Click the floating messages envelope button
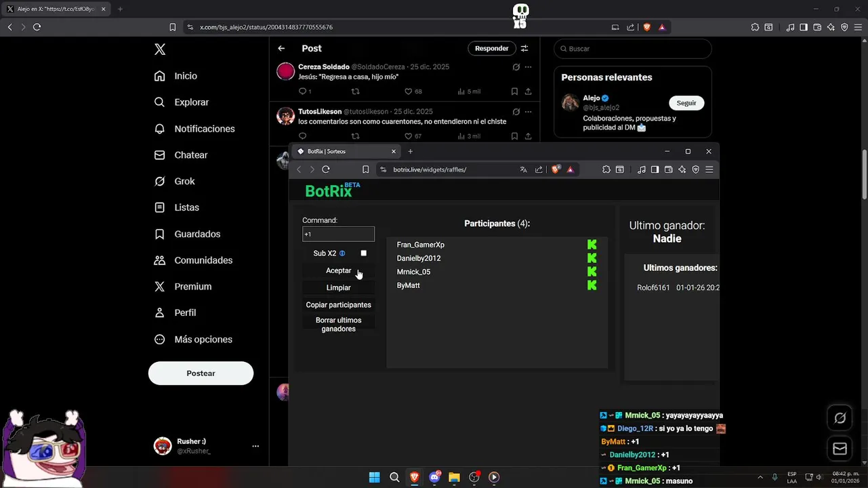The height and width of the screenshot is (488, 868). coord(840,449)
